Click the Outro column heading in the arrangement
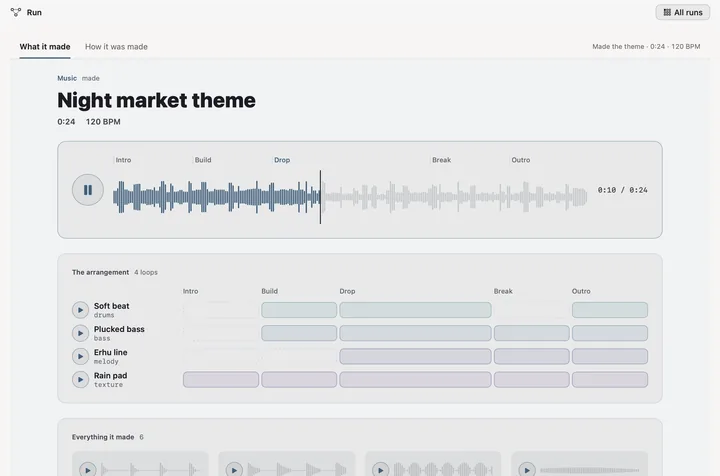Image resolution: width=720 pixels, height=476 pixels. pos(581,291)
